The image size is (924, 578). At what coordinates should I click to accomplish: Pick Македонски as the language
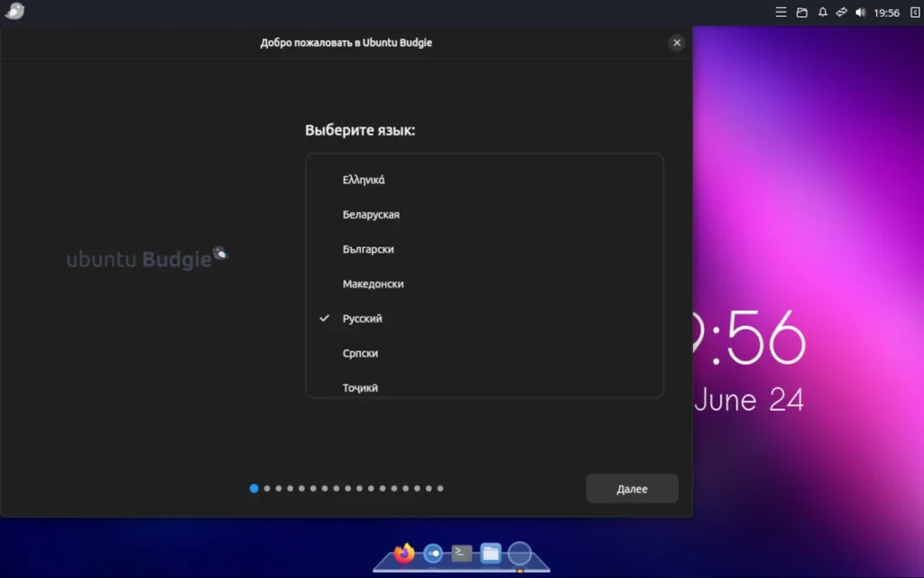[485, 284]
